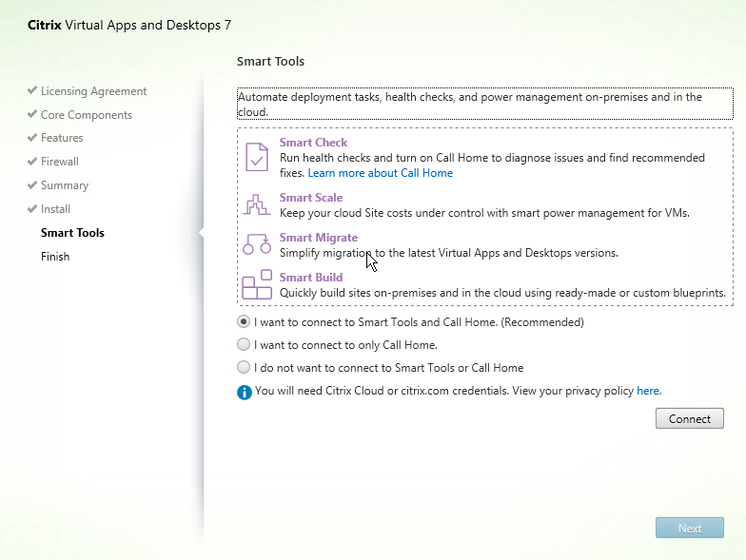Select Smart Tools and Call Home option
The image size is (746, 560).
[245, 322]
